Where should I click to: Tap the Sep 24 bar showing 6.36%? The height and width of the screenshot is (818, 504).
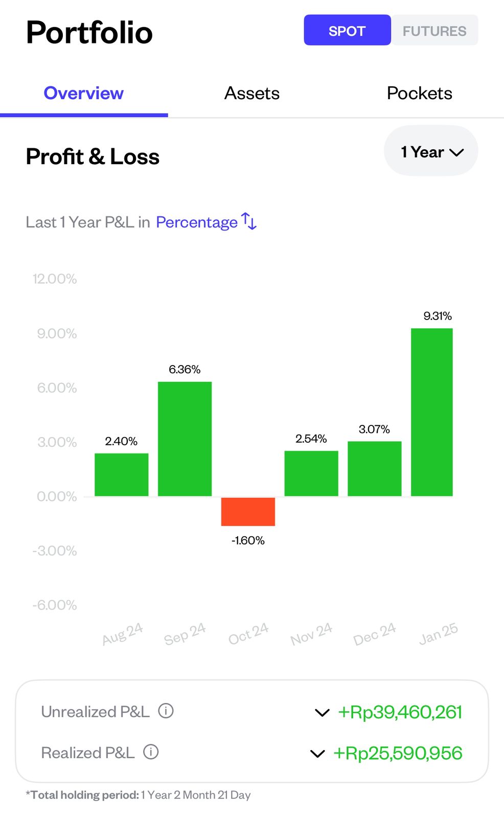(185, 439)
